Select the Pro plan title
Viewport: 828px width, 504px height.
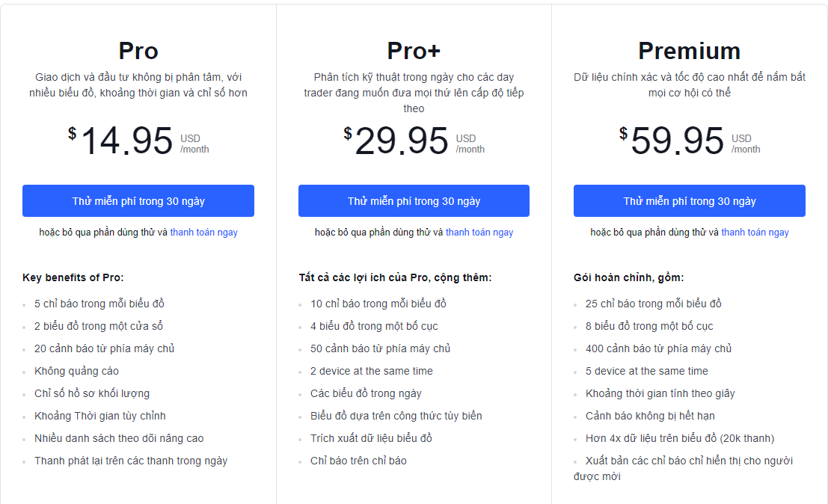click(138, 51)
